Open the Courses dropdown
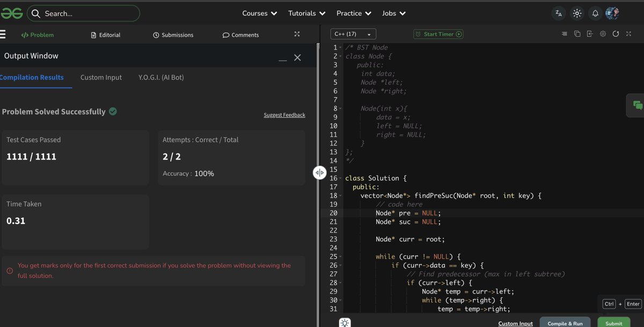This screenshot has height=327, width=644. (x=260, y=13)
